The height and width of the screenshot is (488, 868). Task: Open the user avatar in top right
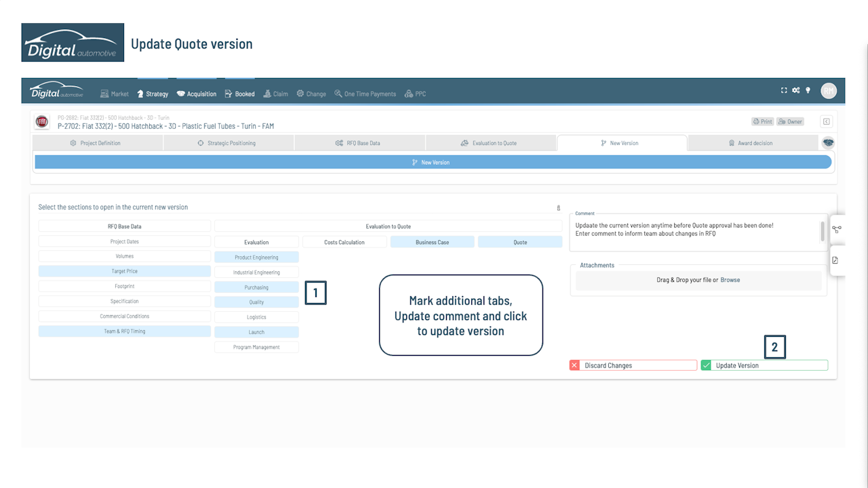click(829, 91)
